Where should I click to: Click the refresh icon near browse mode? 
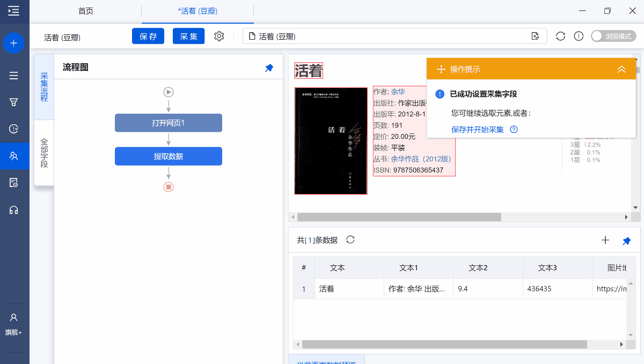[560, 36]
